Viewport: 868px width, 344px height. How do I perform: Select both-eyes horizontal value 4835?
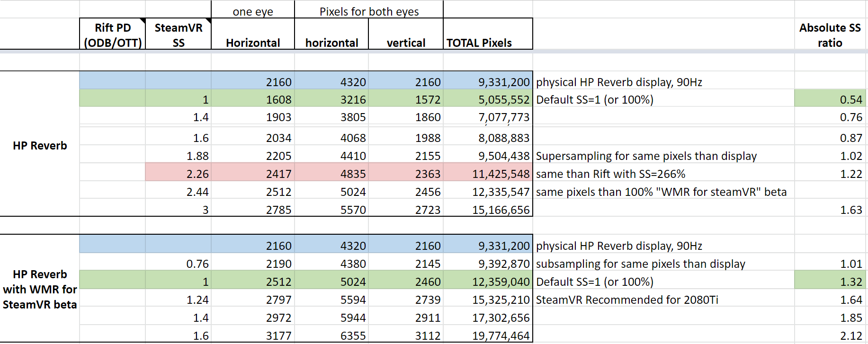pos(331,172)
